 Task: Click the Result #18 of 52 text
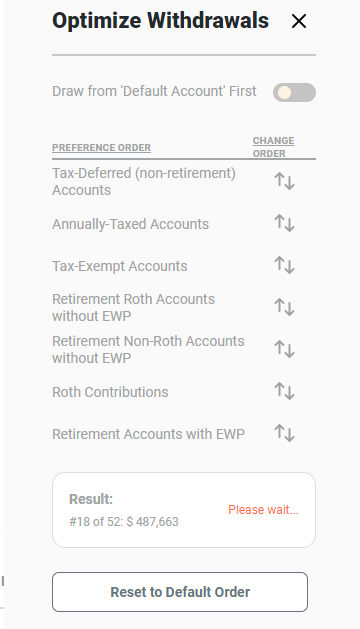point(124,521)
